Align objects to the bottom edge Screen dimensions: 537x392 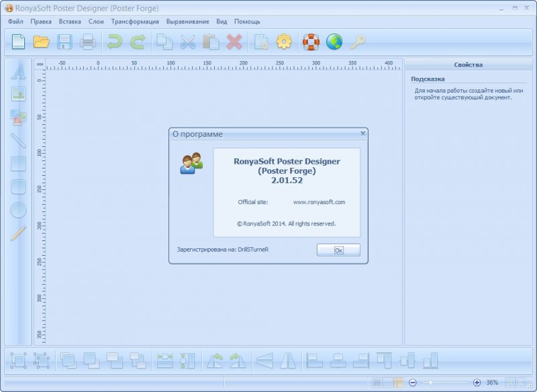click(x=430, y=360)
